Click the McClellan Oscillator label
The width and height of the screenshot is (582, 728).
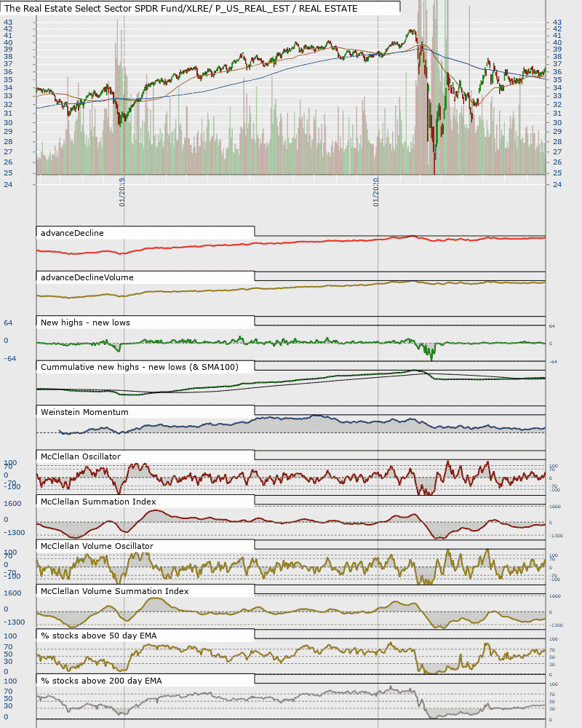pyautogui.click(x=80, y=457)
